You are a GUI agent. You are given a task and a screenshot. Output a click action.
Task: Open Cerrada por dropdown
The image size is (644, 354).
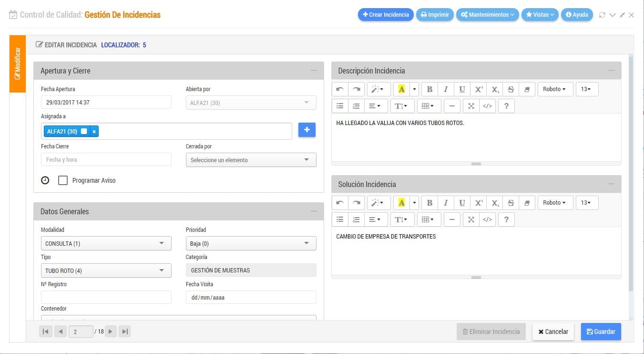click(x=251, y=160)
